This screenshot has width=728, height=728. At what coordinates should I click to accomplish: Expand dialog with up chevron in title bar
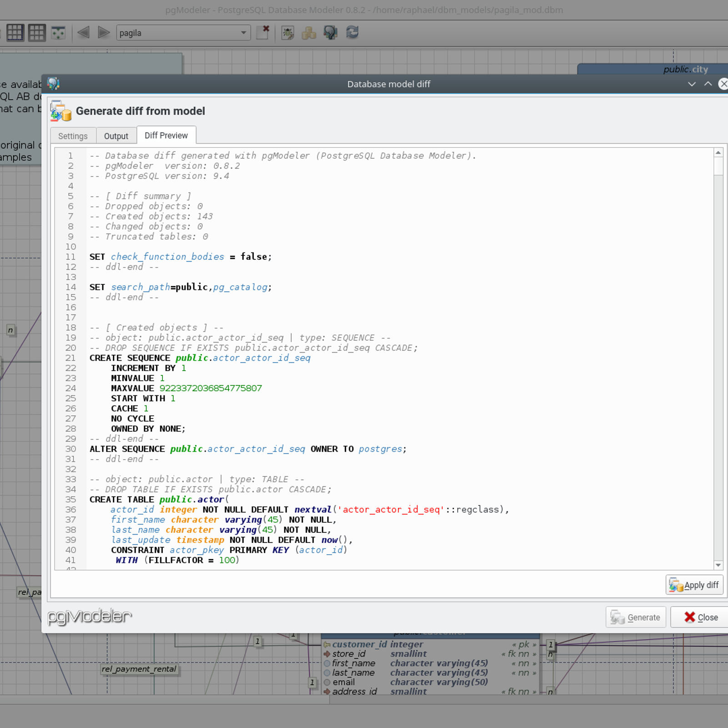click(708, 84)
